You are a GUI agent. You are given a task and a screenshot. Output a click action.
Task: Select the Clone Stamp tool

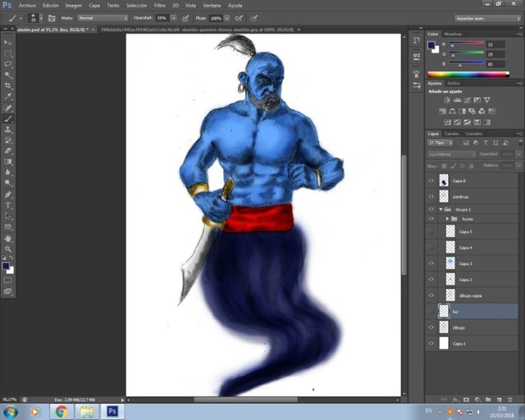point(7,130)
